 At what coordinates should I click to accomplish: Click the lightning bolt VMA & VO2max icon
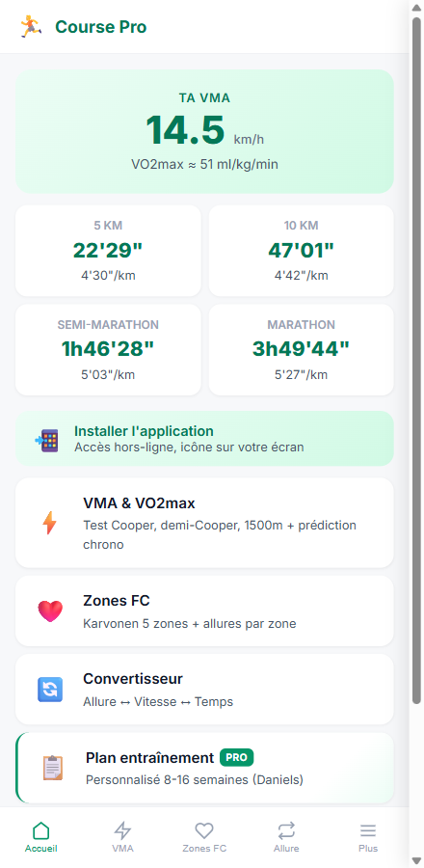click(x=50, y=523)
